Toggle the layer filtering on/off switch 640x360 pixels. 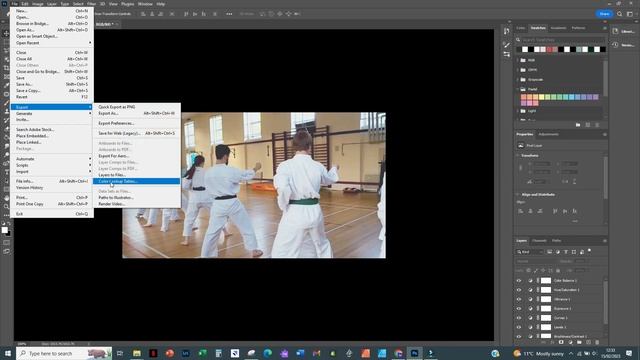coord(589,251)
